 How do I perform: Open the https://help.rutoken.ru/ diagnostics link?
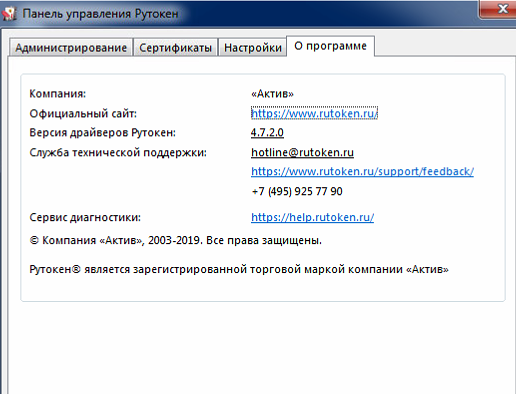pos(312,217)
